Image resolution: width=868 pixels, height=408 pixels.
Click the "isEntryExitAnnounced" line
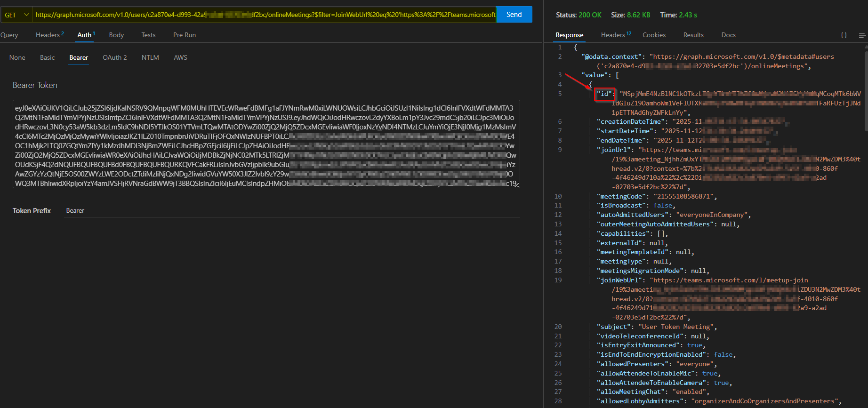(651, 345)
